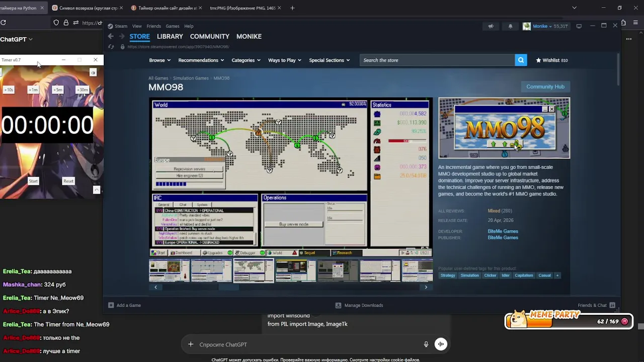Reload the browser page

[4, 23]
